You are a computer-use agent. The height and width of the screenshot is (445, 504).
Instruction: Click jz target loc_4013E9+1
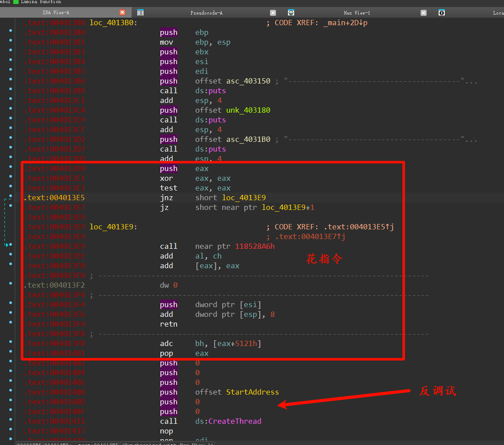[288, 207]
